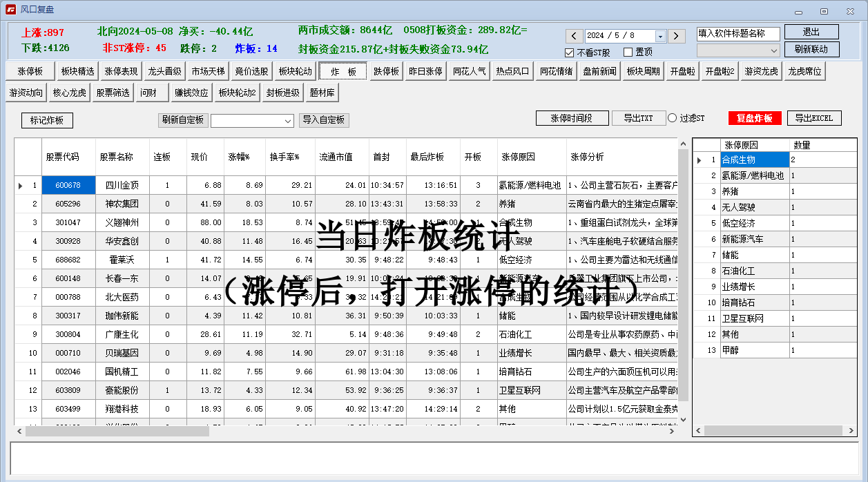Go to next date with right arrow

click(676, 36)
